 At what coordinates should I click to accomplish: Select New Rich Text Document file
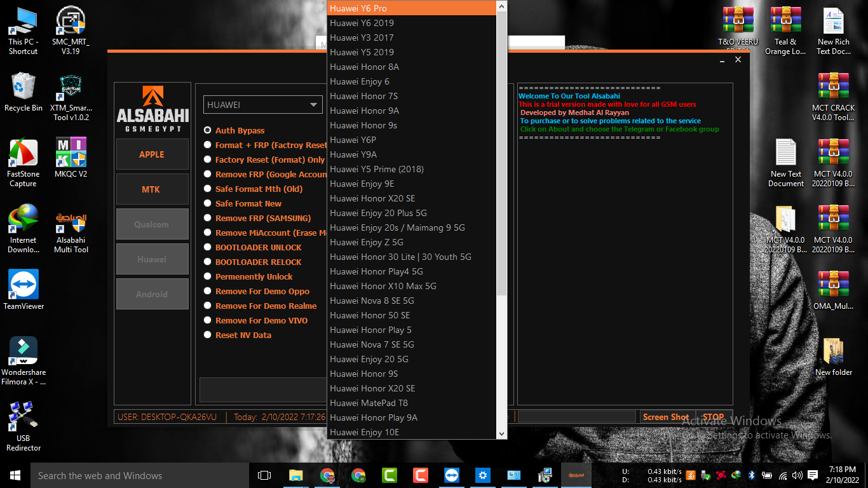pyautogui.click(x=833, y=31)
